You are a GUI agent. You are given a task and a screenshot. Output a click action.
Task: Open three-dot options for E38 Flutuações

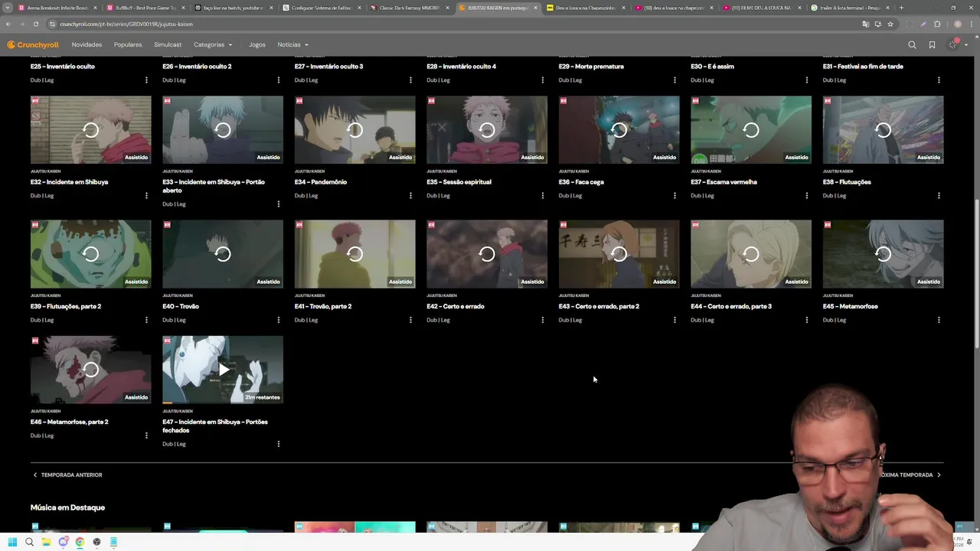point(939,196)
